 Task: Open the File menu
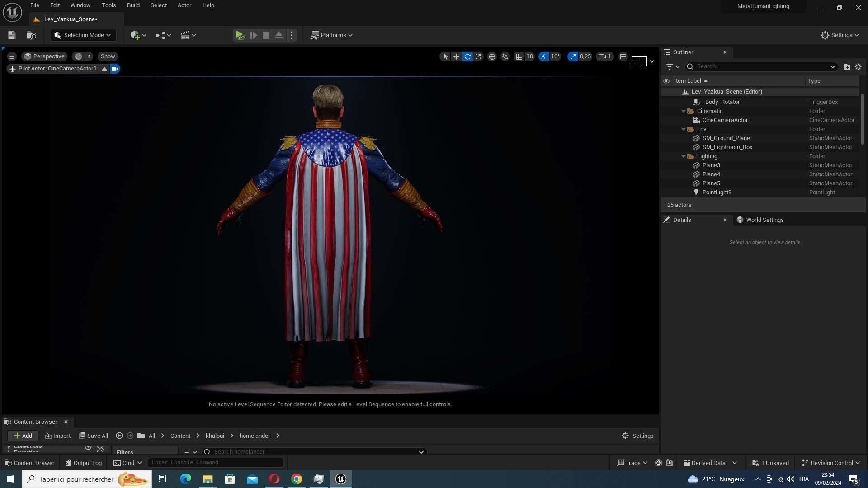[x=34, y=5]
